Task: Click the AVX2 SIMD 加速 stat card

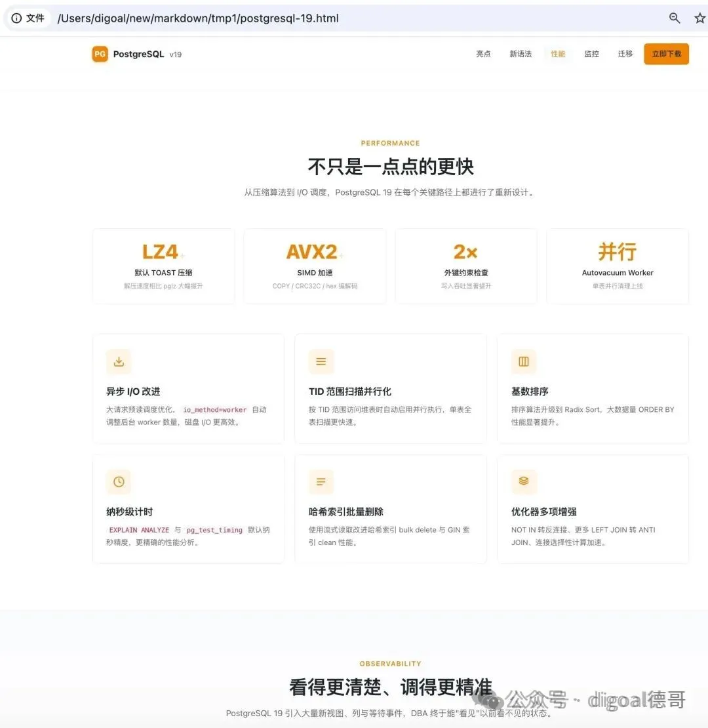Action: click(315, 266)
